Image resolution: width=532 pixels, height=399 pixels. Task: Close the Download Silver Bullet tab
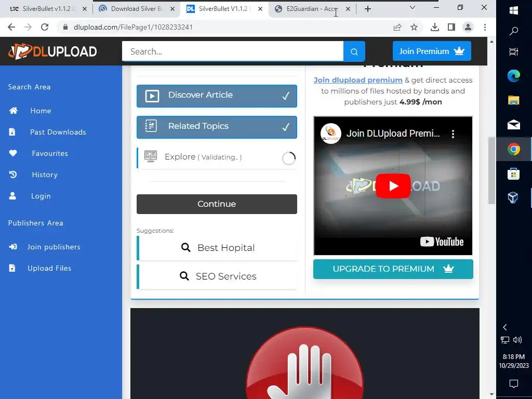[172, 9]
